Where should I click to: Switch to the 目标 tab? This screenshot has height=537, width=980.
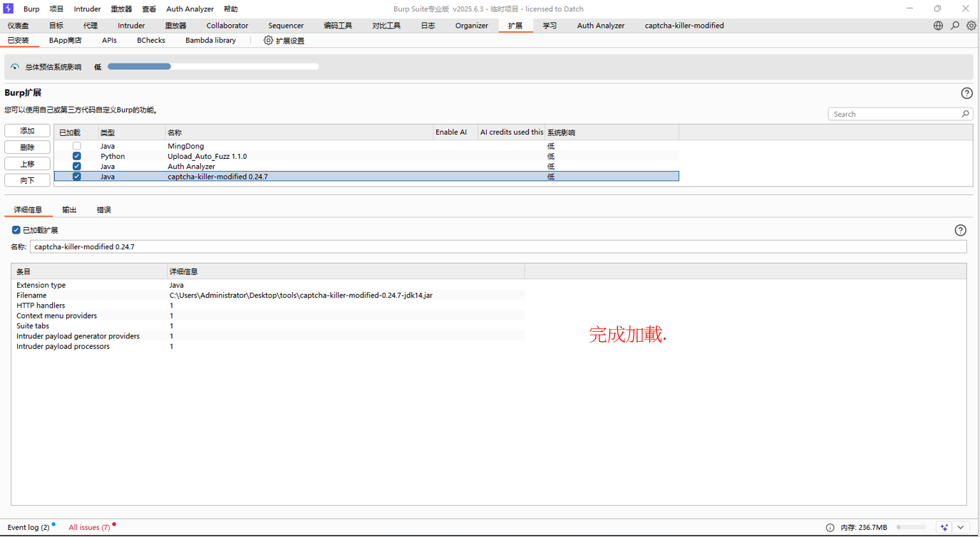coord(56,26)
